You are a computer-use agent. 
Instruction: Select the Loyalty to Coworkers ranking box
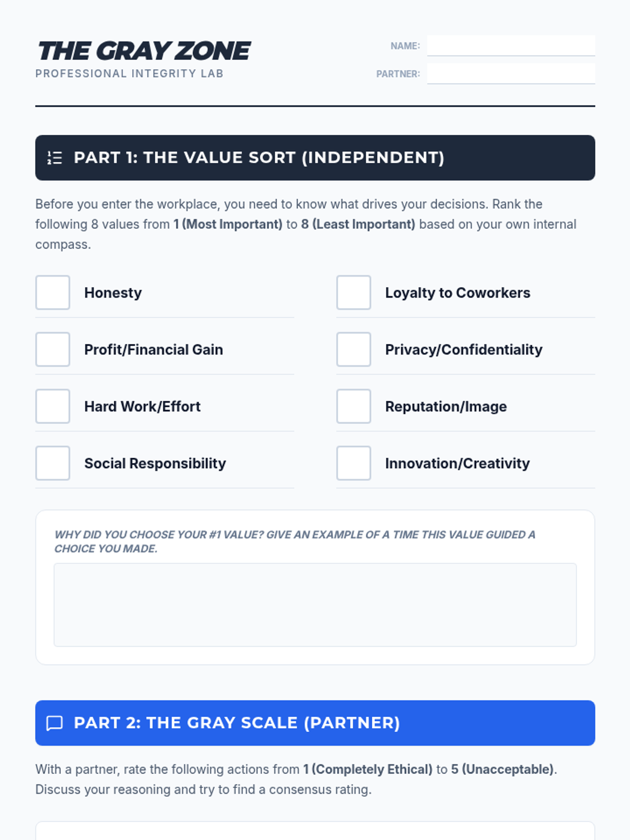[353, 292]
